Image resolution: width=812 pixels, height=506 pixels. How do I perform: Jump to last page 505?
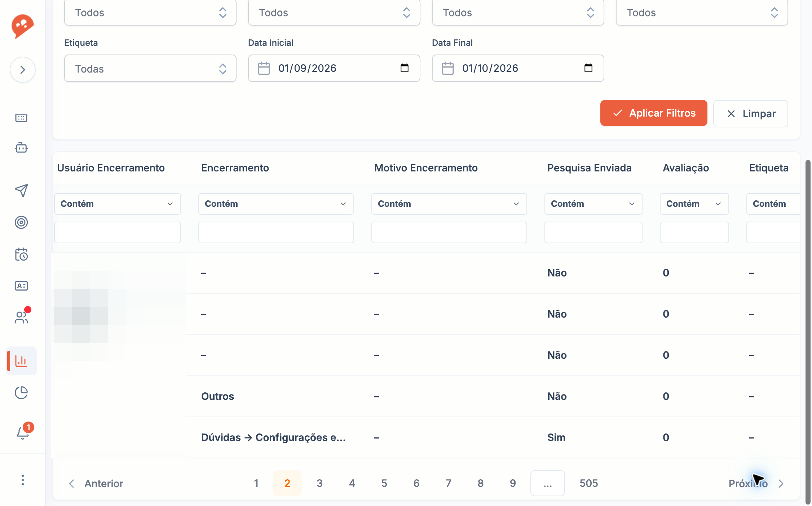tap(589, 483)
